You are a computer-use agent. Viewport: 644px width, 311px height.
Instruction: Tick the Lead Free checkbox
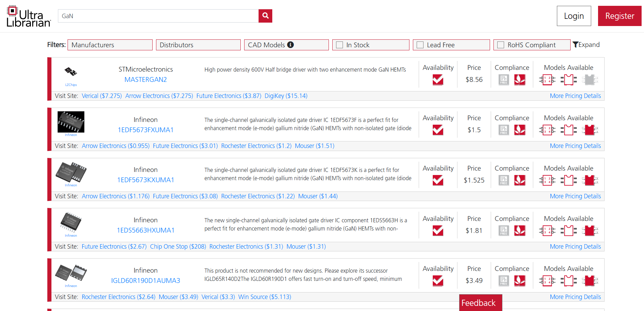420,45
